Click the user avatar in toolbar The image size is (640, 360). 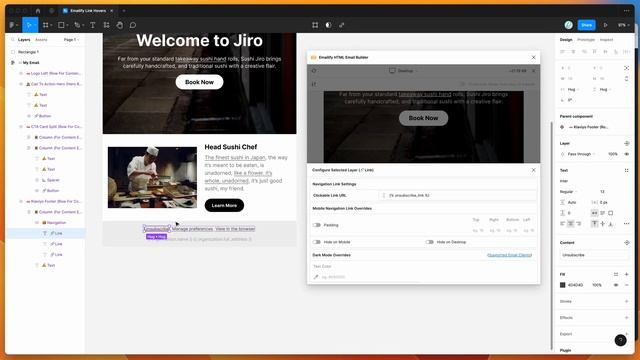(569, 25)
